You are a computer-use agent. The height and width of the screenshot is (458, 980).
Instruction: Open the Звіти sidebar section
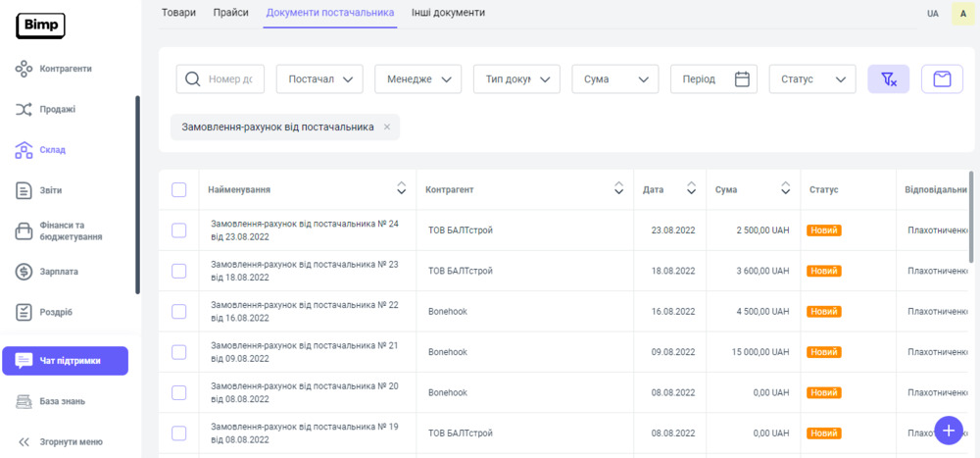tap(50, 190)
